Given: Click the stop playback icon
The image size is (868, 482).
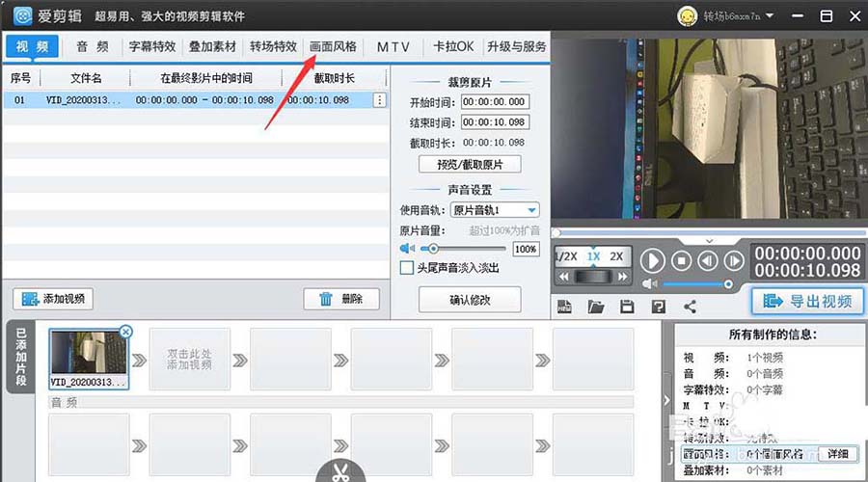Looking at the screenshot, I should pyautogui.click(x=681, y=260).
